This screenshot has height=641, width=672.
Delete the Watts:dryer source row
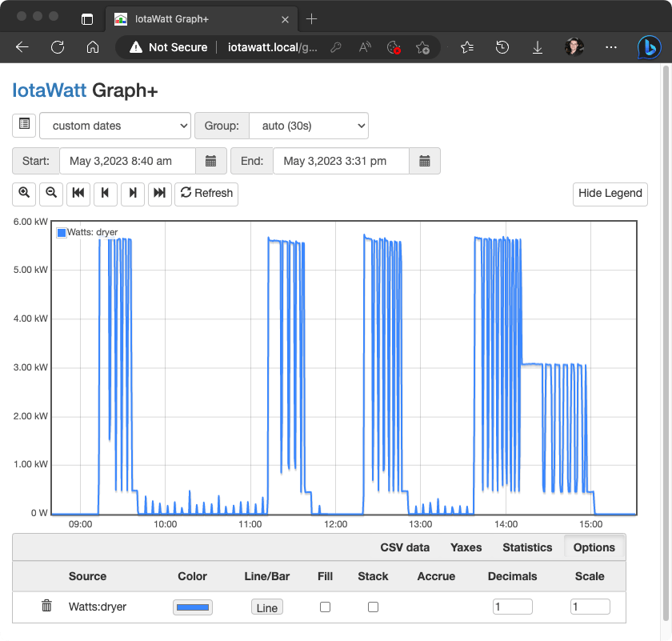coord(46,606)
